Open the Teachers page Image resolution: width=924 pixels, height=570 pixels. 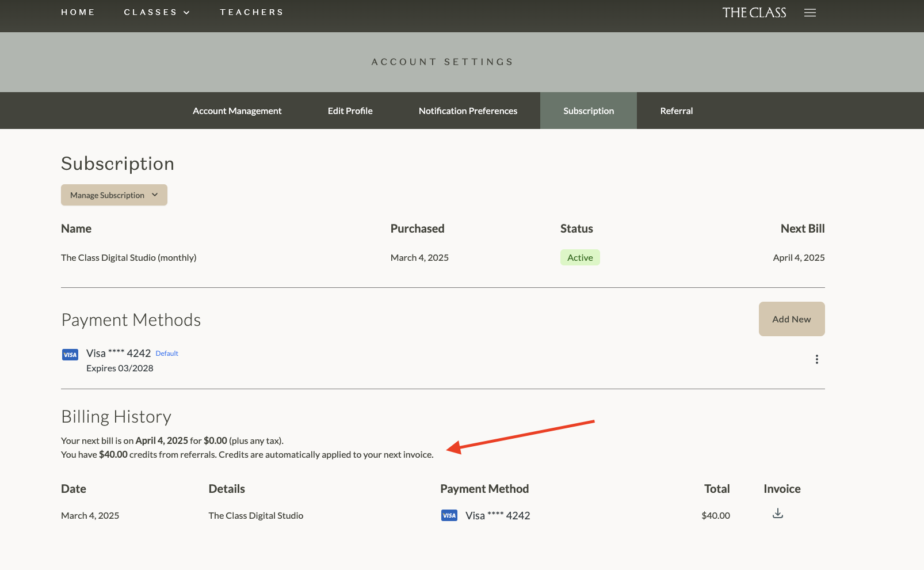click(x=252, y=12)
